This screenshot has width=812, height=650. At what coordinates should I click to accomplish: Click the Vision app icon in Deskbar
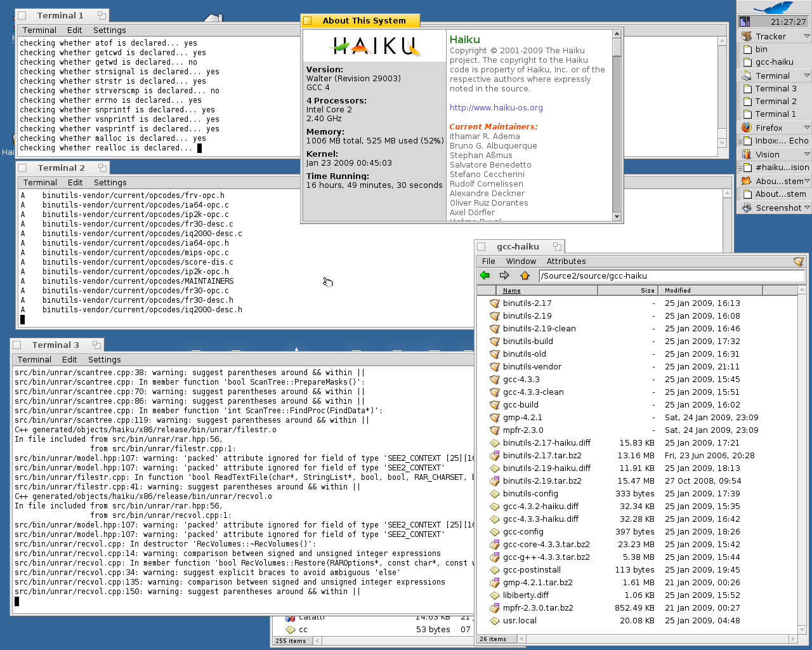point(747,154)
